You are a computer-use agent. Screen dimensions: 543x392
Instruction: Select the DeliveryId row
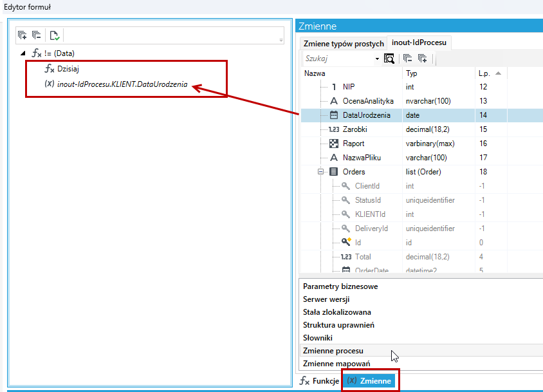422,229
